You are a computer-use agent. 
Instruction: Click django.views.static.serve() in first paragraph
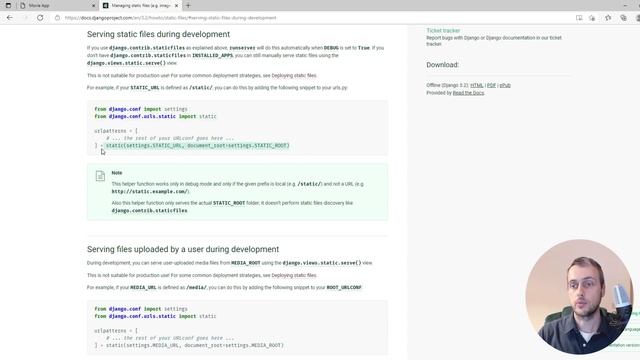[126, 63]
